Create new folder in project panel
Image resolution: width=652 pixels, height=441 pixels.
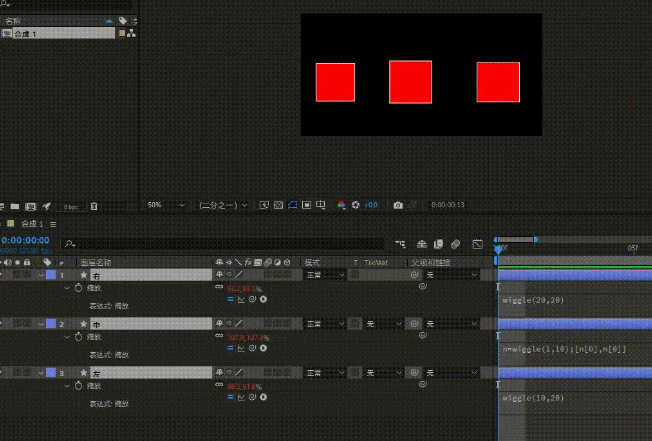pyautogui.click(x=15, y=206)
